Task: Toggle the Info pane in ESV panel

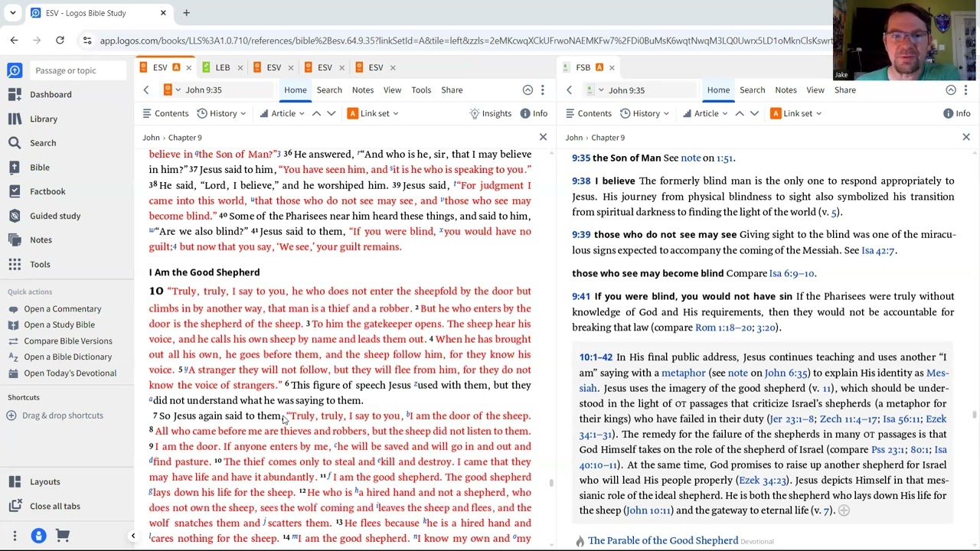Action: (x=533, y=113)
